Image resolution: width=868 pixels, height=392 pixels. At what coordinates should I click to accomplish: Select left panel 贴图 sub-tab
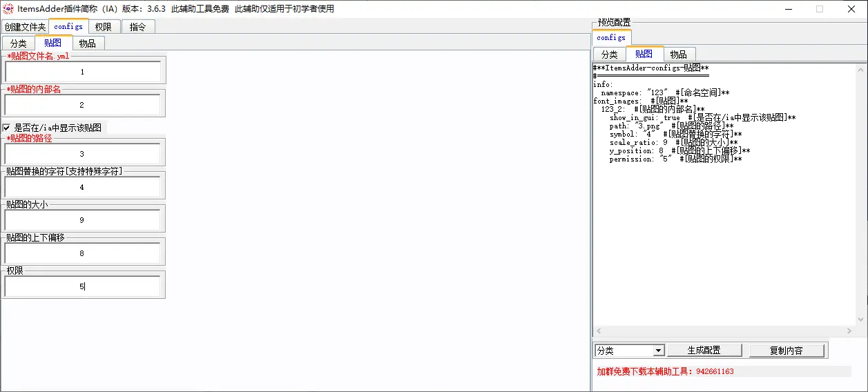pos(52,43)
